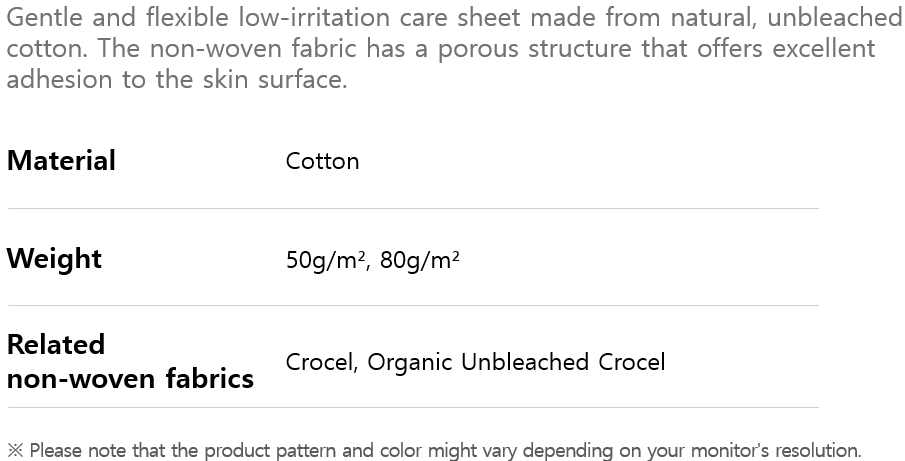
Task: Click the description line starting with Gentle
Action: [450, 17]
